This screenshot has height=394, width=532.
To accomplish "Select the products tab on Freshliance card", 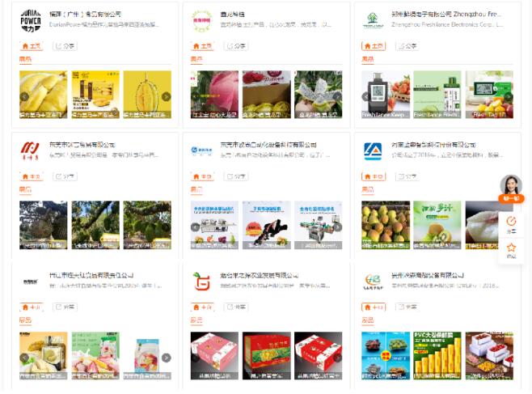I will (x=367, y=59).
